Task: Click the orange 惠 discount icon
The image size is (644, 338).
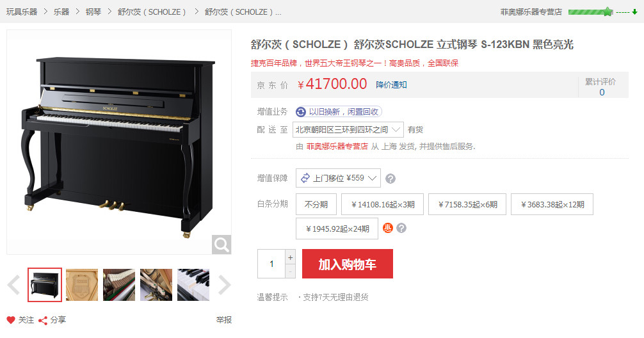Action: pyautogui.click(x=388, y=228)
